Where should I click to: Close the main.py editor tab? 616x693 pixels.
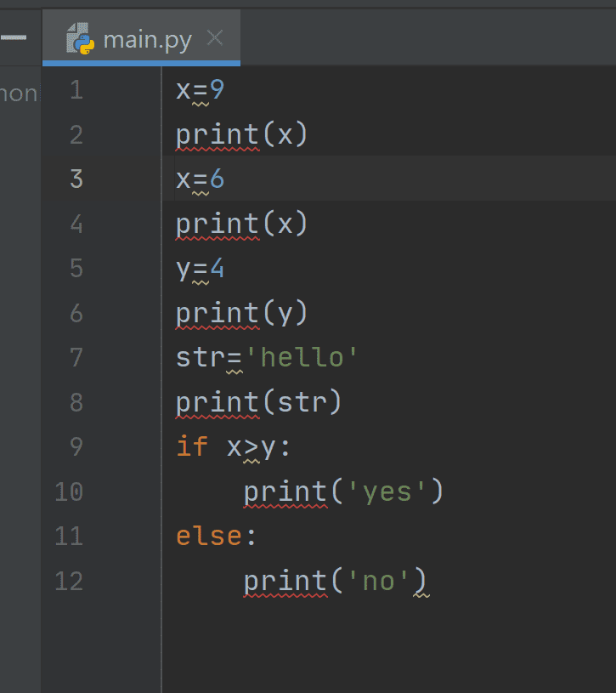(215, 38)
